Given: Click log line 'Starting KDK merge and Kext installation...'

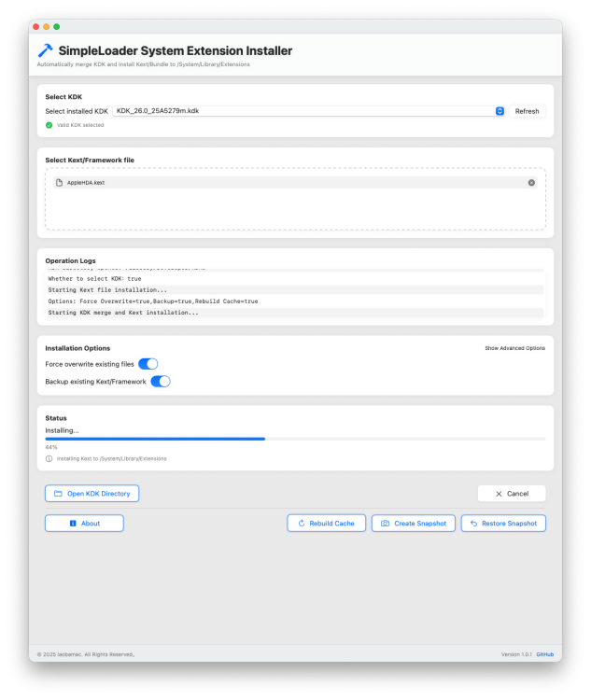Looking at the screenshot, I should pyautogui.click(x=123, y=313).
